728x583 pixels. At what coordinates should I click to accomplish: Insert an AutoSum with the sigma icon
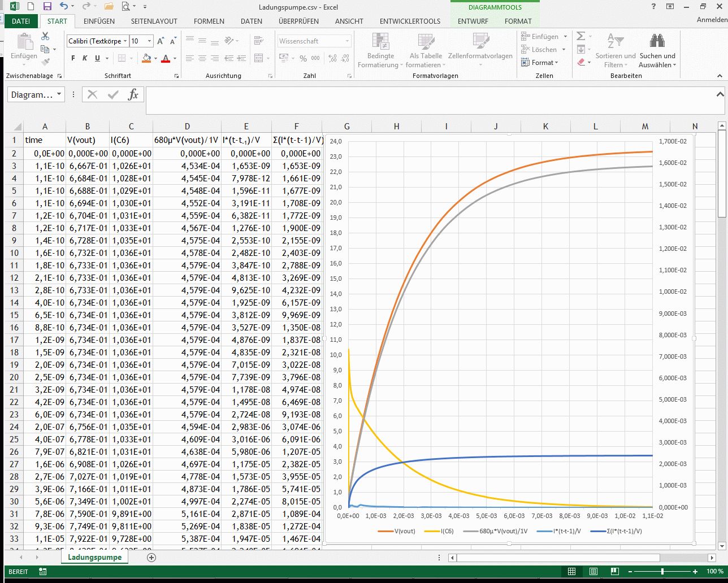pos(580,36)
